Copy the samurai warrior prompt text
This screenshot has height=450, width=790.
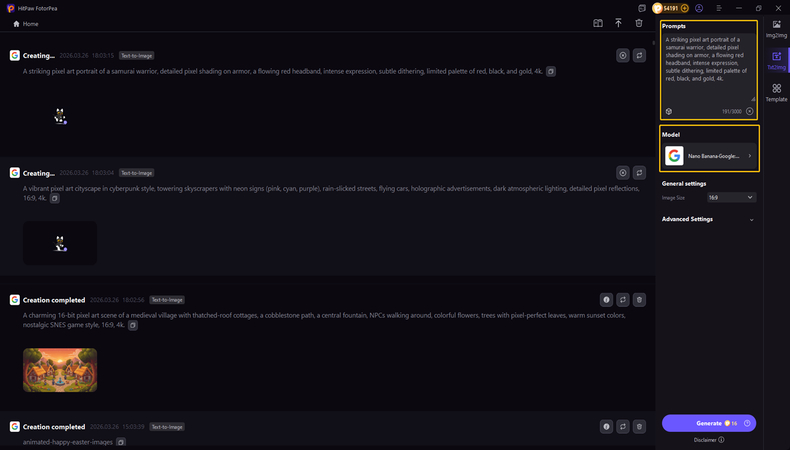pos(551,72)
